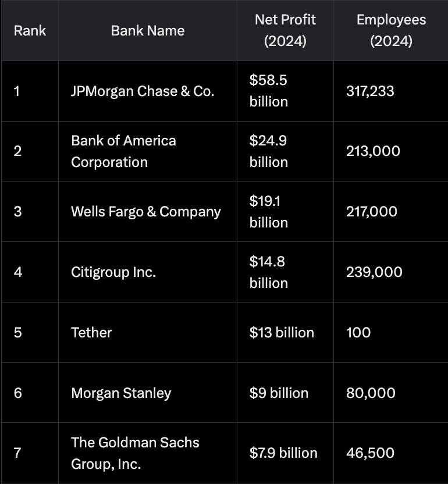The width and height of the screenshot is (448, 484).
Task: Select the Morgan Stanley cell
Action: (121, 393)
